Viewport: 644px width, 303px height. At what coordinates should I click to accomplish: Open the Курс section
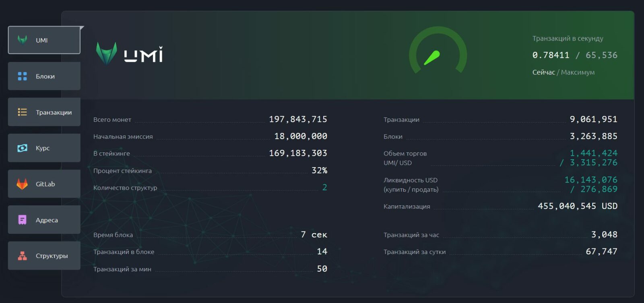coord(43,148)
